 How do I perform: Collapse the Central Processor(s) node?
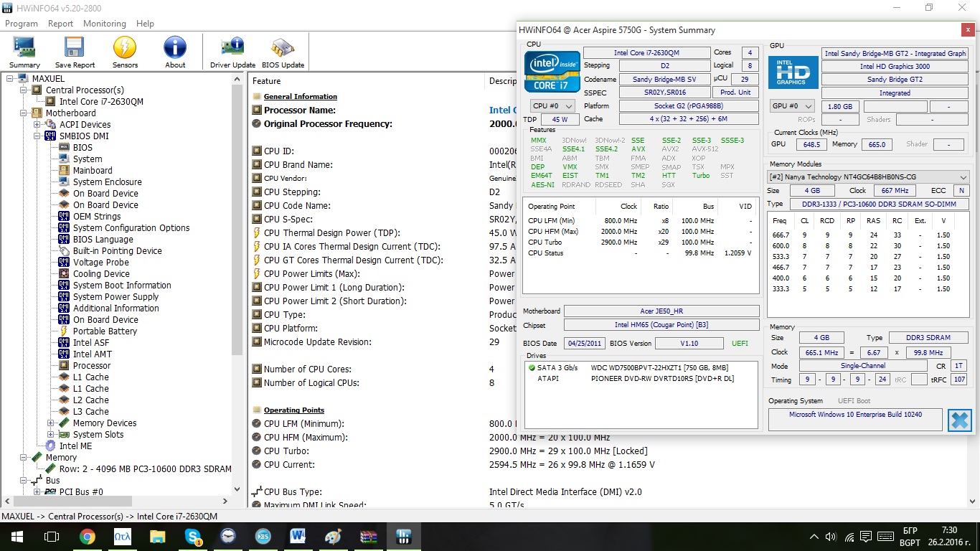pos(24,90)
